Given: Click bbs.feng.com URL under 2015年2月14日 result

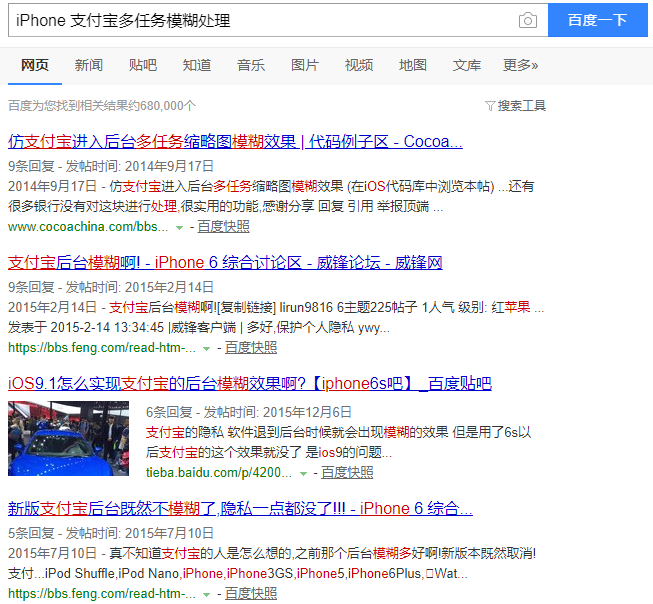Looking at the screenshot, I should coord(102,347).
